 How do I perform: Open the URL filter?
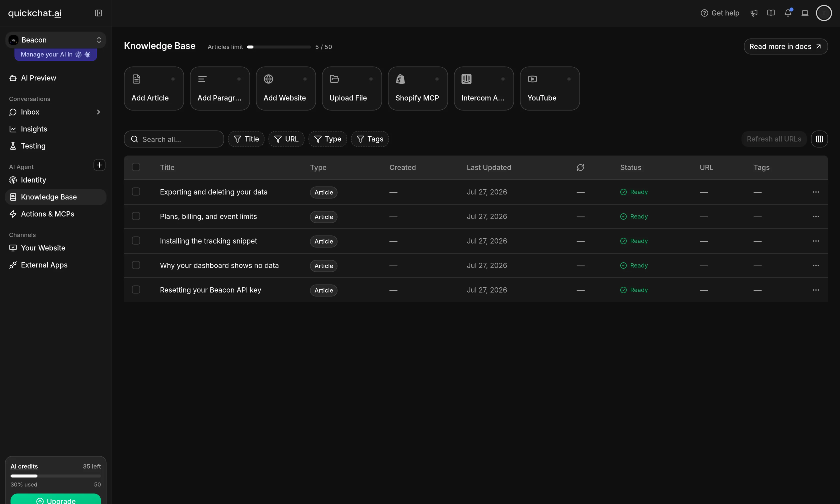click(286, 139)
